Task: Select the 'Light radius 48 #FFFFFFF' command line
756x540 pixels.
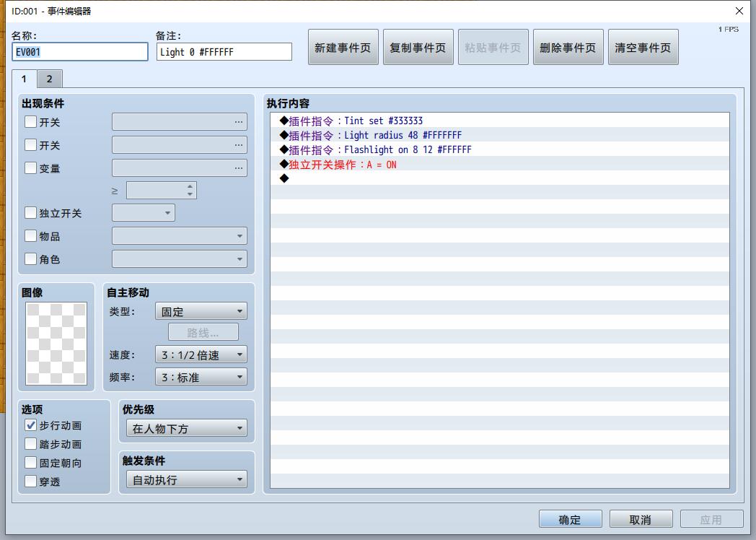Action: point(499,135)
